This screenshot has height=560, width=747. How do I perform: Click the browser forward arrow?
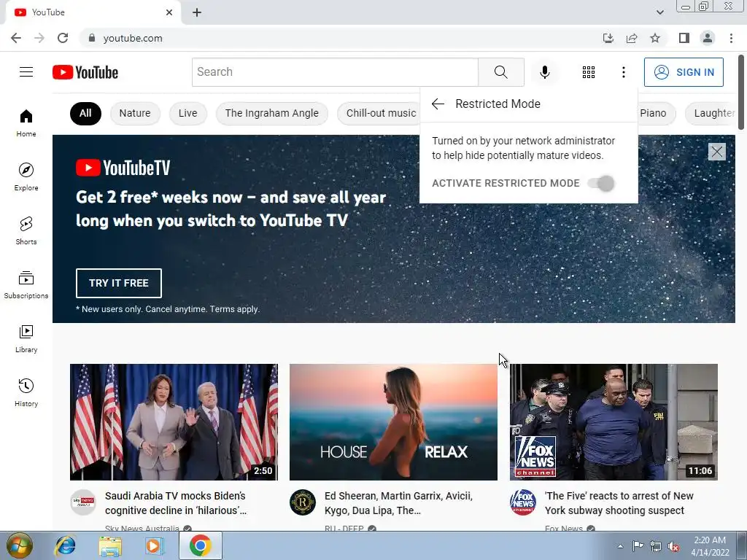[x=39, y=38]
